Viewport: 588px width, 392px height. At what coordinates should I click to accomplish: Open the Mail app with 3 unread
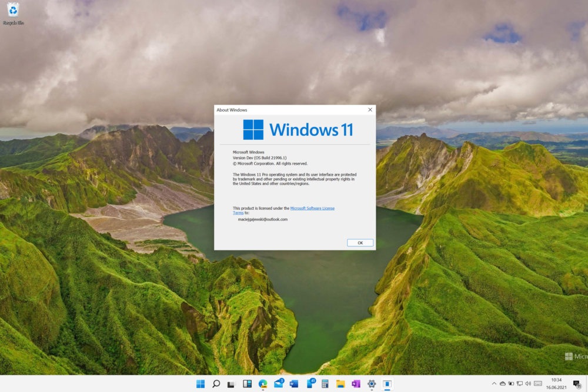(279, 383)
